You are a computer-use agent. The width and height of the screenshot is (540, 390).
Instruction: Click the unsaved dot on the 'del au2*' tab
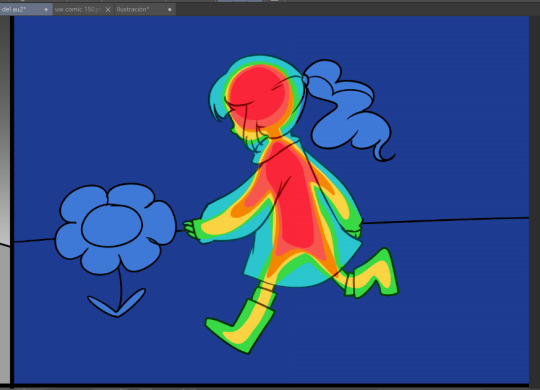[x=46, y=10]
